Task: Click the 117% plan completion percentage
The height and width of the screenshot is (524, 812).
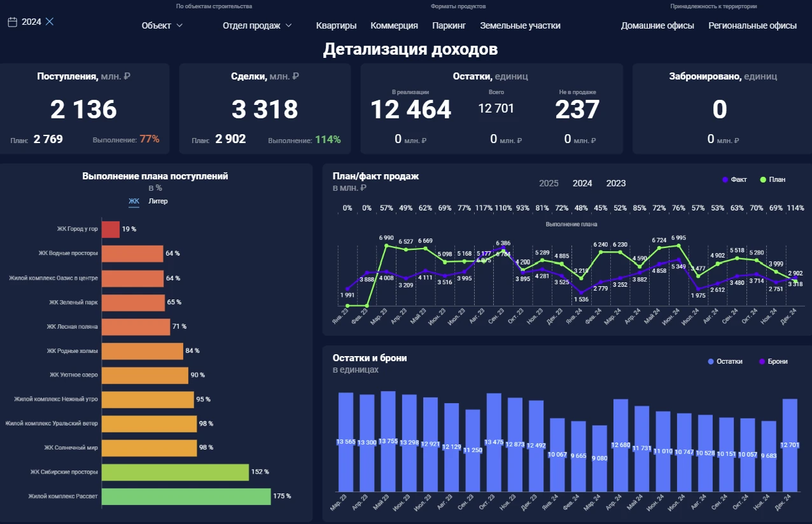Action: tap(484, 208)
